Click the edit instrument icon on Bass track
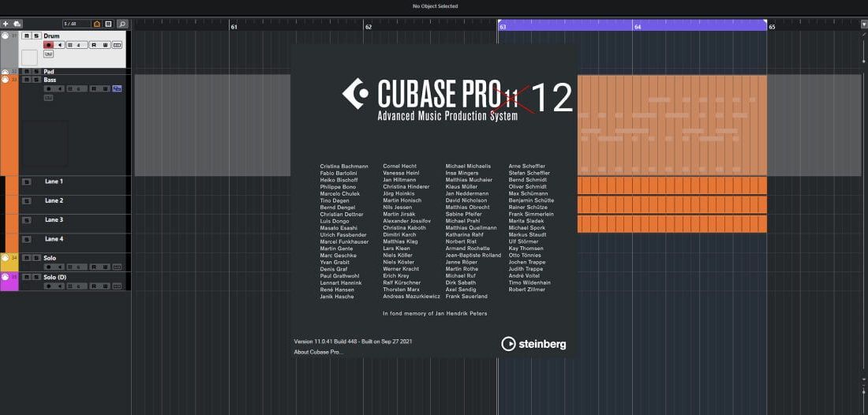 (x=48, y=97)
